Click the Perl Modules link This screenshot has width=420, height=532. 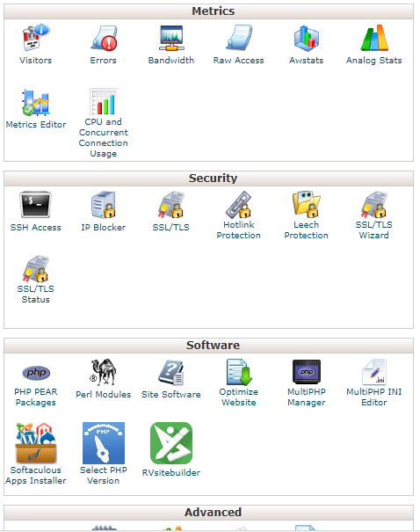tap(104, 394)
